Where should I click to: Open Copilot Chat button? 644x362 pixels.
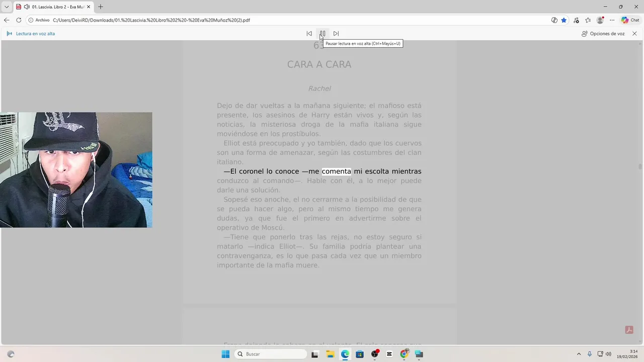630,20
